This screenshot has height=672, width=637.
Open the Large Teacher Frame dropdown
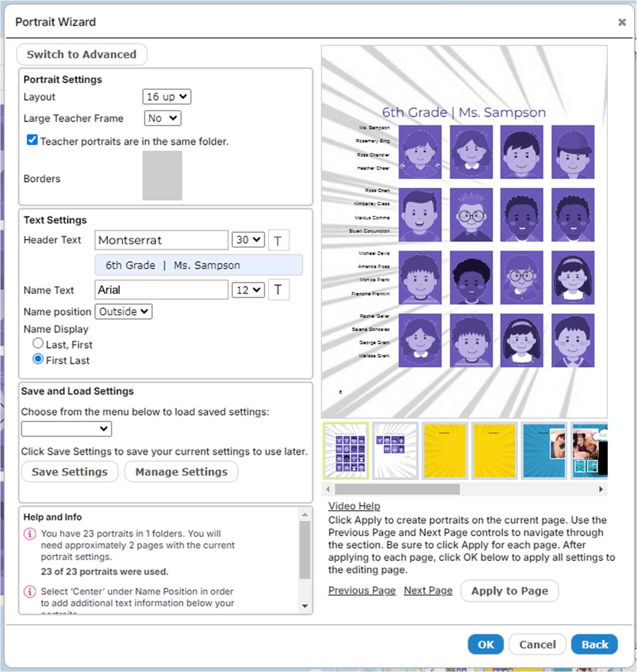pos(163,118)
